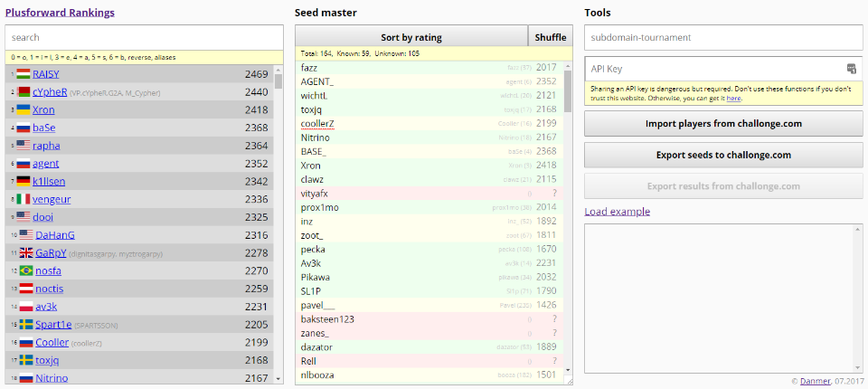The height and width of the screenshot is (389, 868).
Task: Click Export seeds to challonge.com
Action: click(723, 155)
